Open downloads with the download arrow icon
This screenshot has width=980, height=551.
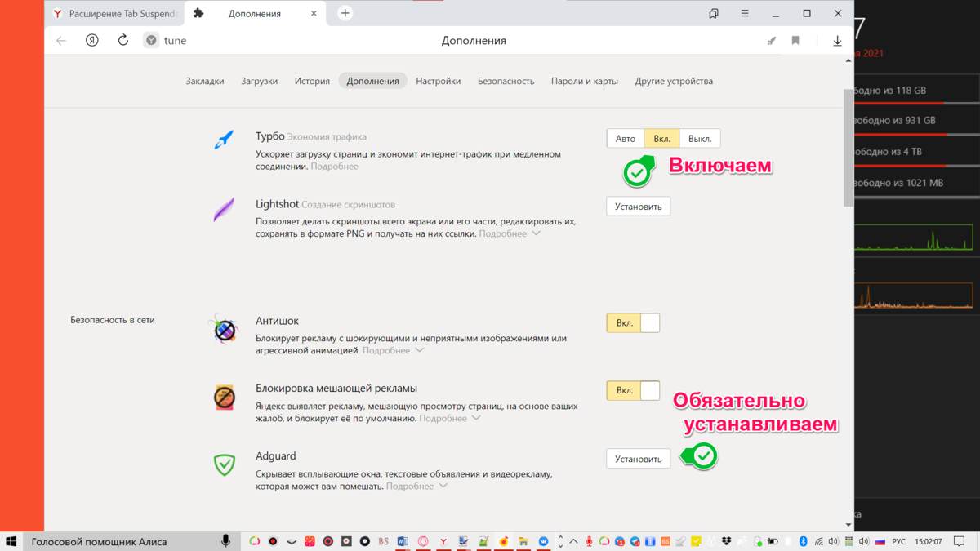tap(837, 41)
